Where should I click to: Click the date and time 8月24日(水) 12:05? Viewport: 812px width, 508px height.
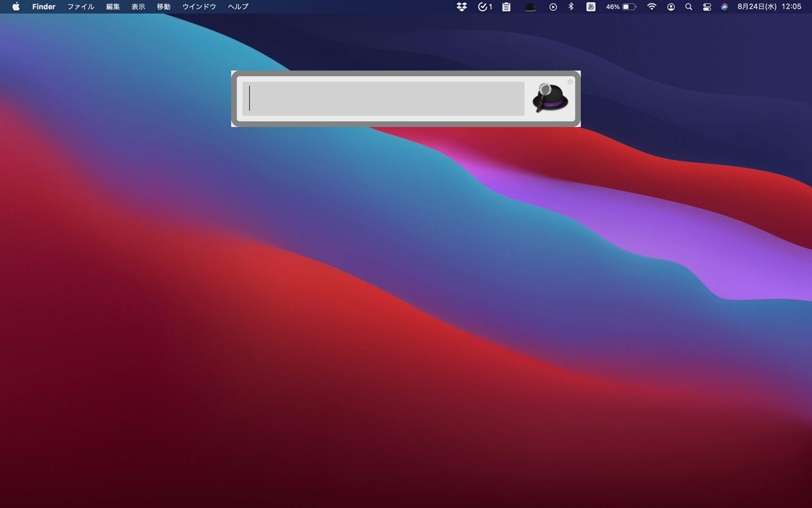(769, 7)
